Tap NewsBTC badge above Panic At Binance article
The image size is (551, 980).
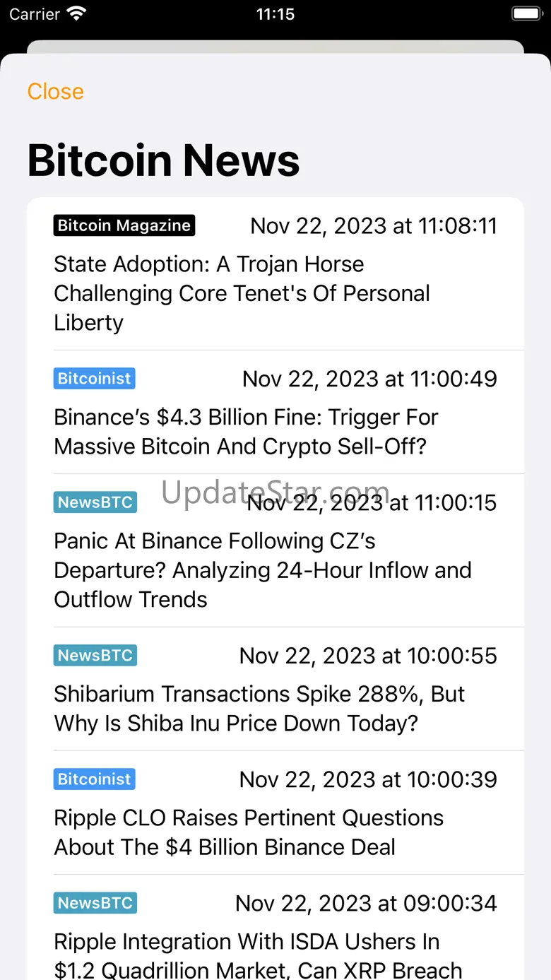coord(95,502)
